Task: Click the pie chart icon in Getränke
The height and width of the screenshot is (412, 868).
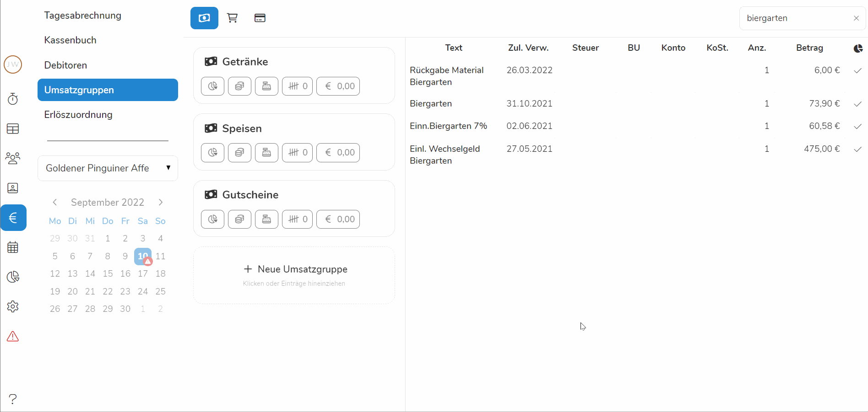Action: pos(212,86)
